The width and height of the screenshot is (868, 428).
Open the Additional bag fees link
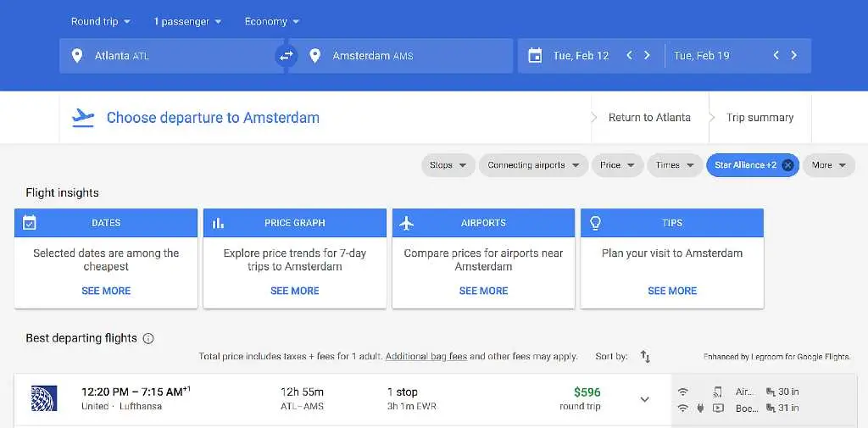click(426, 357)
